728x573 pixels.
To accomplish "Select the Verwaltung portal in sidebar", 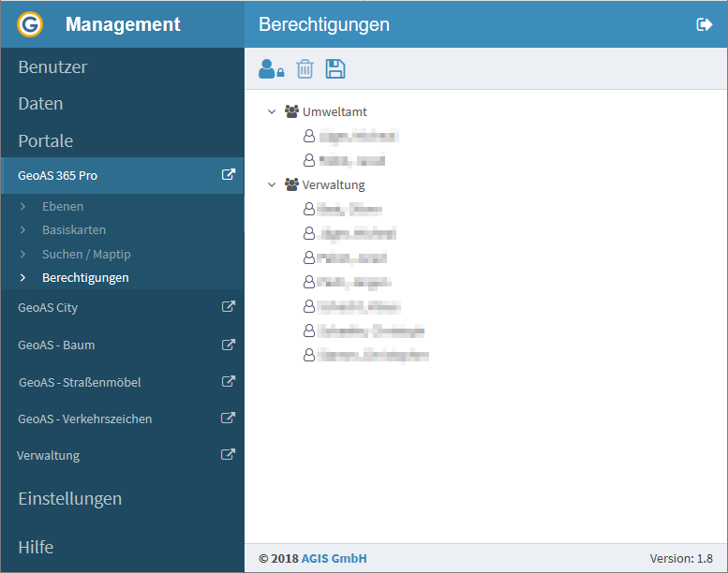I will 49,456.
